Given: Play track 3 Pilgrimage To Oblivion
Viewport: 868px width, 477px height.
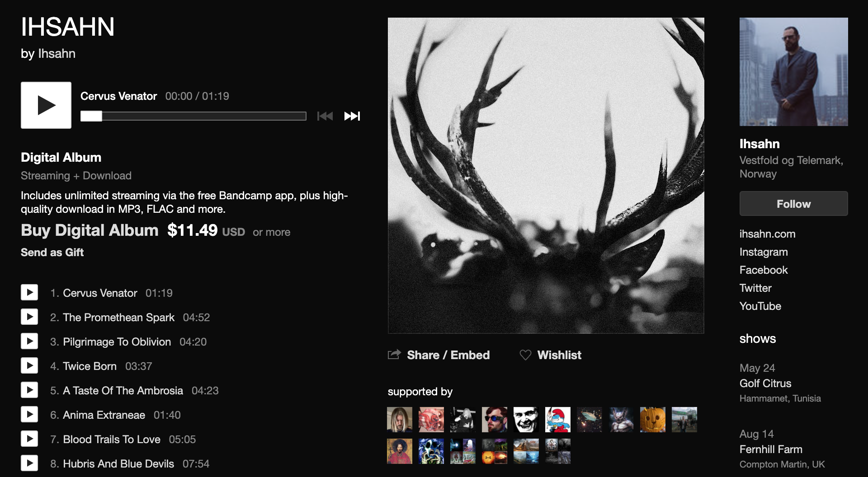Looking at the screenshot, I should (x=29, y=341).
